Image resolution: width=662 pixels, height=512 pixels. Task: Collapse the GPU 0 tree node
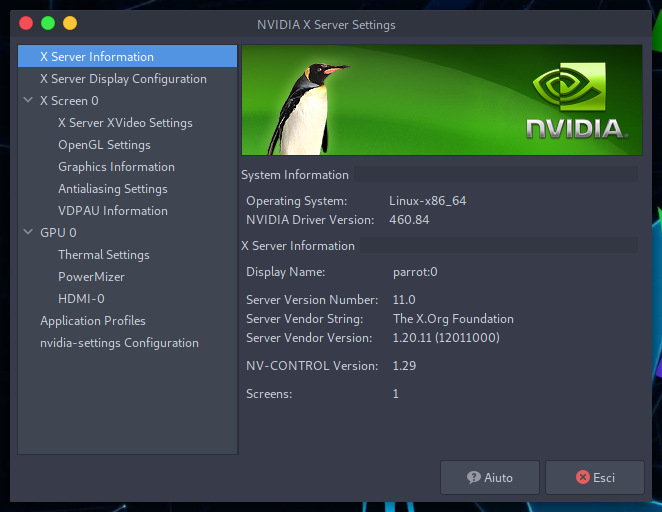28,233
